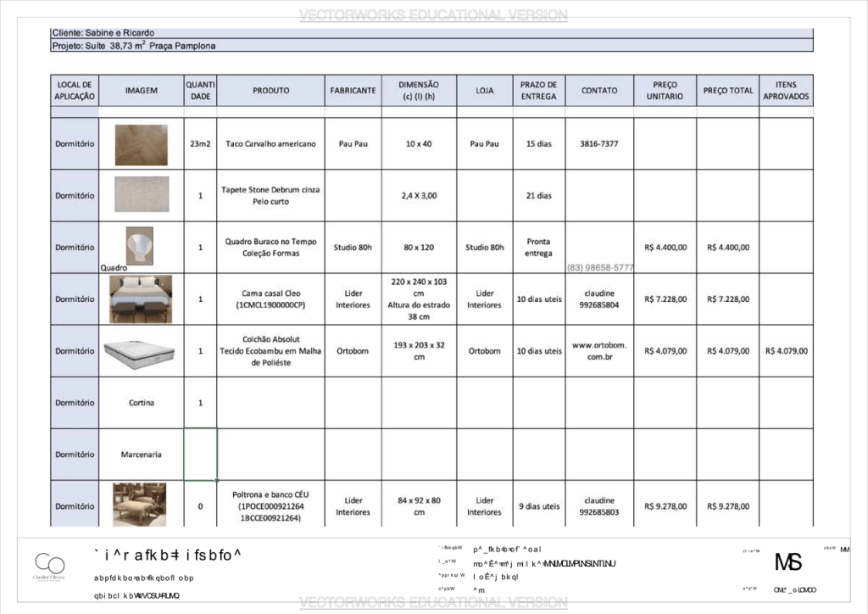Click the 'Taco Carvalho americano' product cell

270,143
